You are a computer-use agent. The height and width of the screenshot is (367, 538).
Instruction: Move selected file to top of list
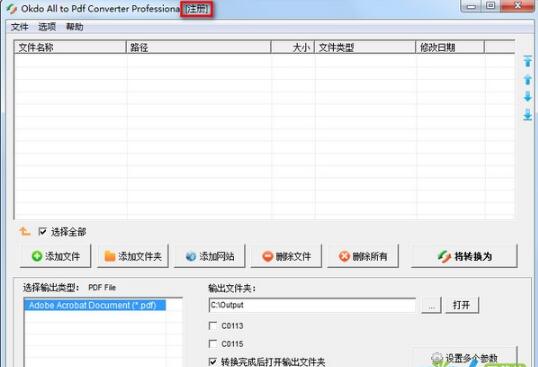527,61
